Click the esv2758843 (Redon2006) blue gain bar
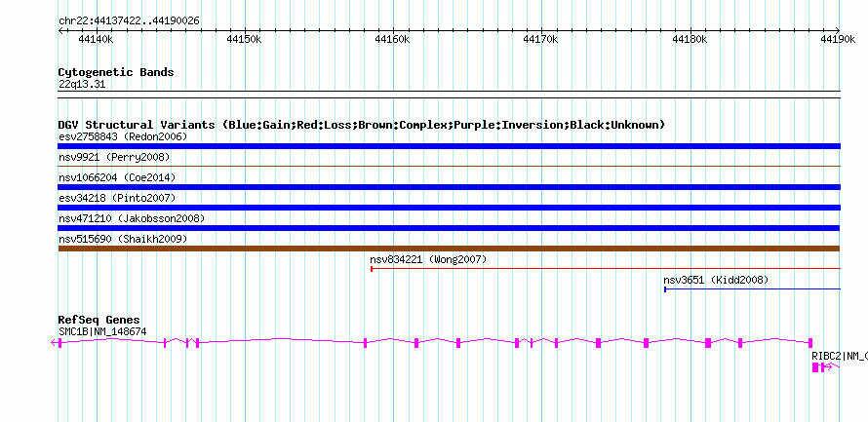 pos(449,146)
